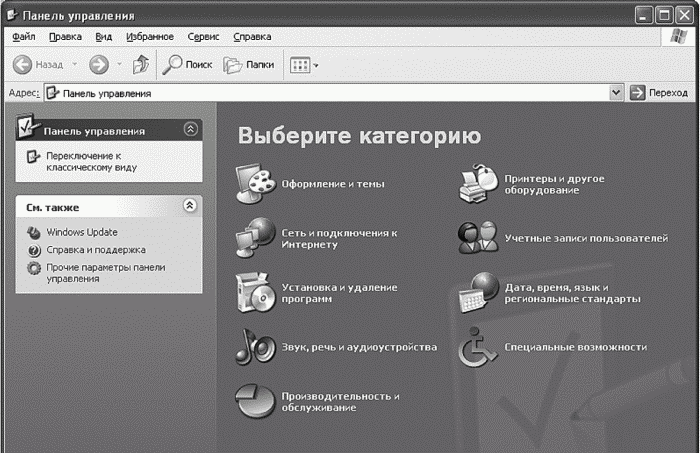The image size is (700, 453).
Task: Click Переключение к классическому виду link
Action: [x=92, y=162]
